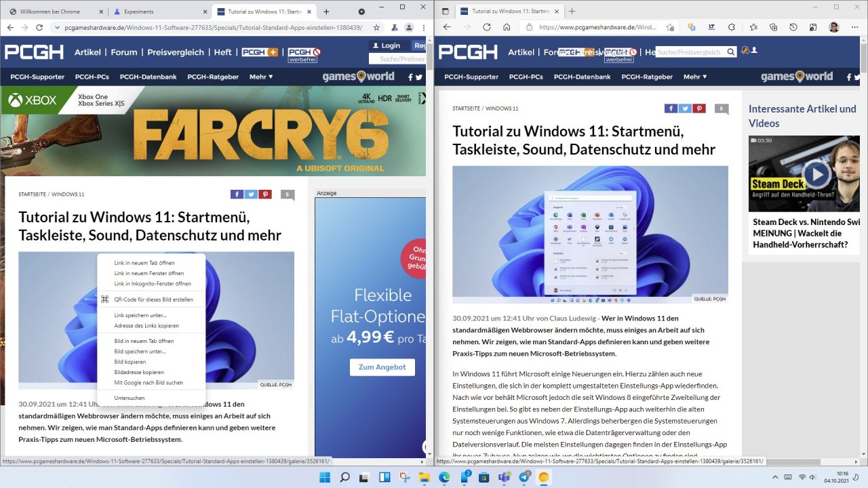Image resolution: width=868 pixels, height=488 pixels.
Task: Open a new tab in Edge
Action: point(572,12)
